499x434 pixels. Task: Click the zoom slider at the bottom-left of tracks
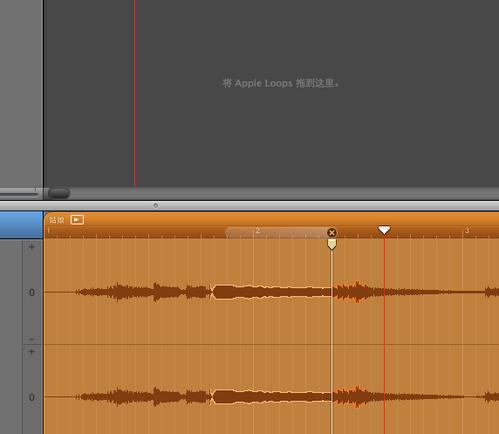pyautogui.click(x=19, y=193)
